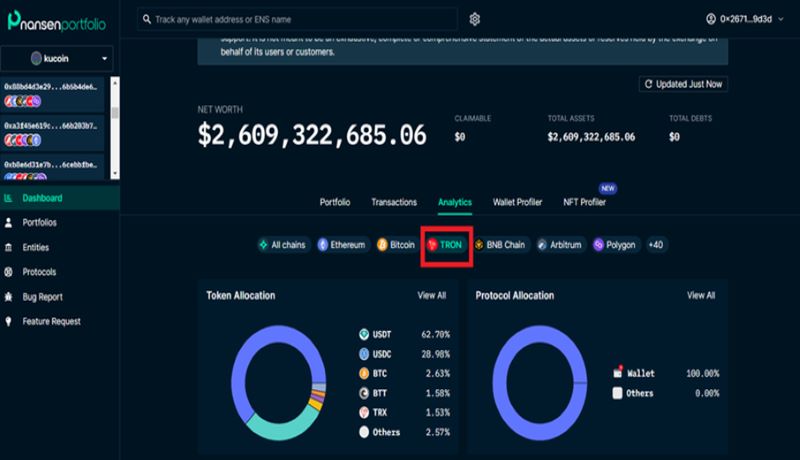Open settings via gear icon
The height and width of the screenshot is (460, 800).
click(x=474, y=19)
